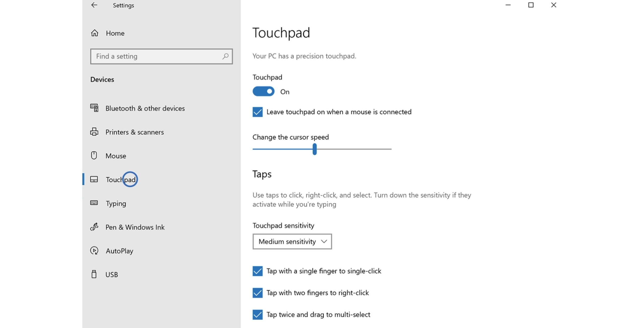The height and width of the screenshot is (328, 644).
Task: Go to the Home settings page
Action: click(115, 33)
